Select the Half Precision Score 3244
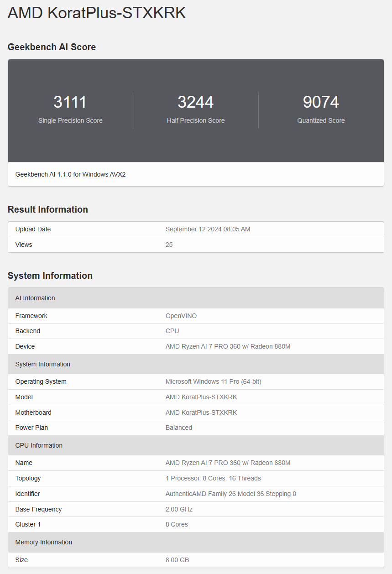Viewport: 392px width, 574px height. coord(196,102)
